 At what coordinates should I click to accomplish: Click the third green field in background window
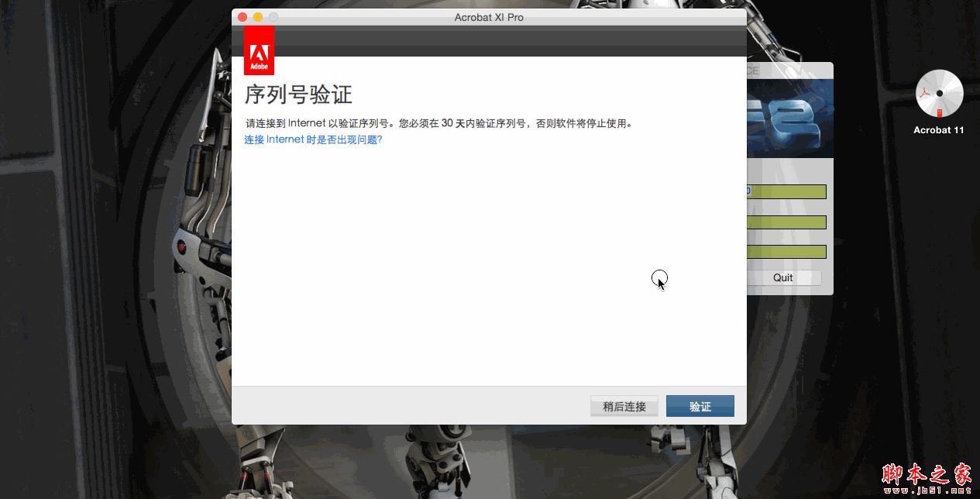786,252
